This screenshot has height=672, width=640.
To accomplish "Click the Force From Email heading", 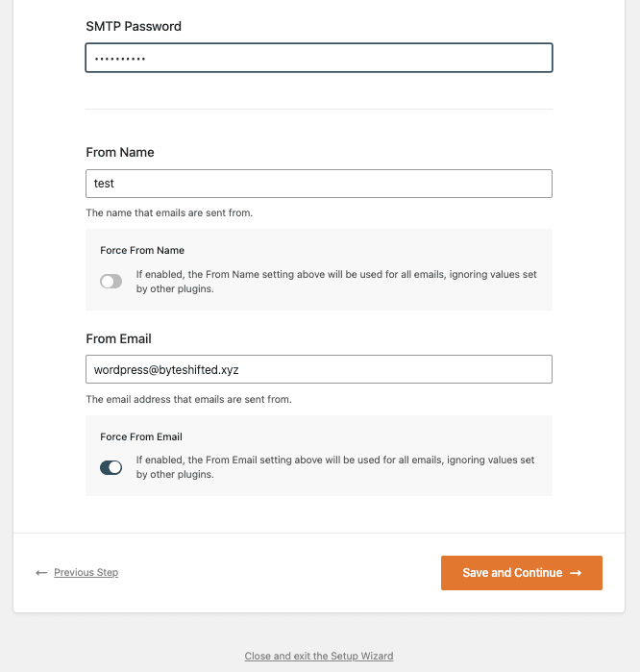I will pos(141,436).
